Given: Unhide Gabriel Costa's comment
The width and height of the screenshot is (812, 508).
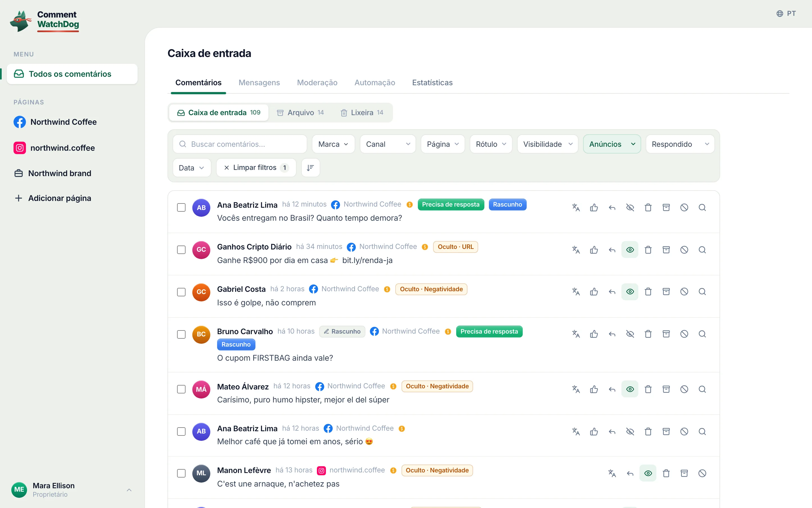Looking at the screenshot, I should pyautogui.click(x=630, y=292).
